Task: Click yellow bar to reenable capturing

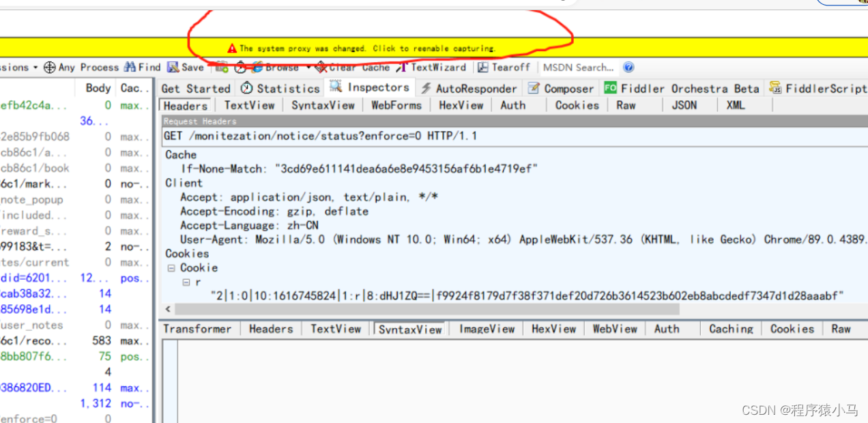Action: pos(434,48)
